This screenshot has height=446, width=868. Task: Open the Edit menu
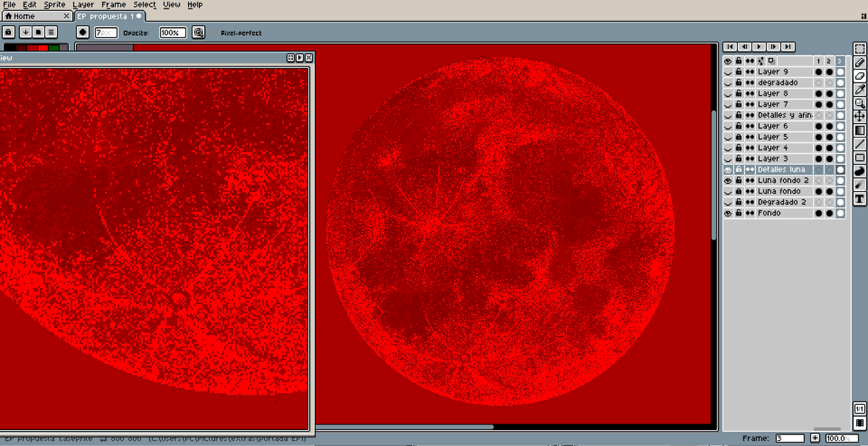[30, 4]
